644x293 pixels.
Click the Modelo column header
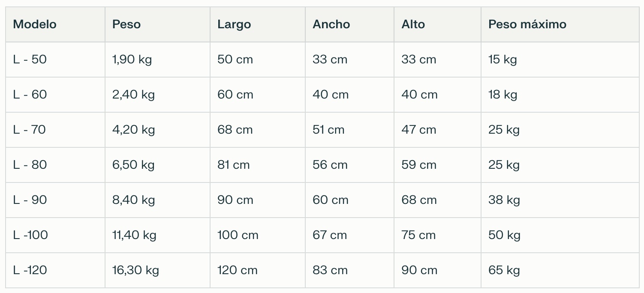point(35,24)
